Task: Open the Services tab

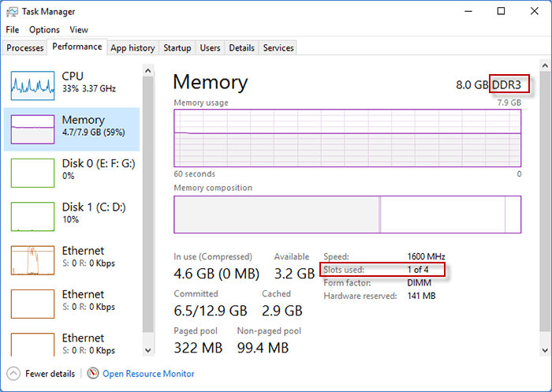Action: 278,48
